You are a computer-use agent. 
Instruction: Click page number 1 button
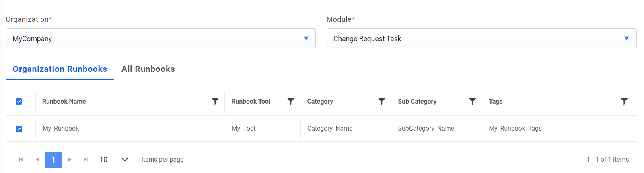(53, 160)
